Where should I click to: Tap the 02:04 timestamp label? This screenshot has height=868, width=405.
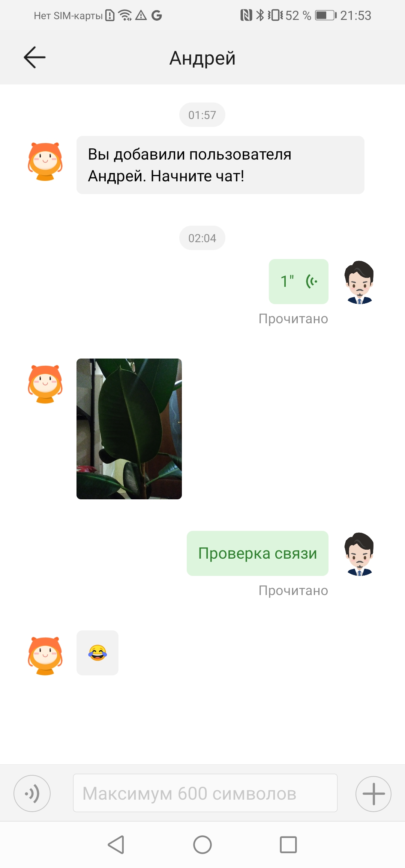pos(202,238)
